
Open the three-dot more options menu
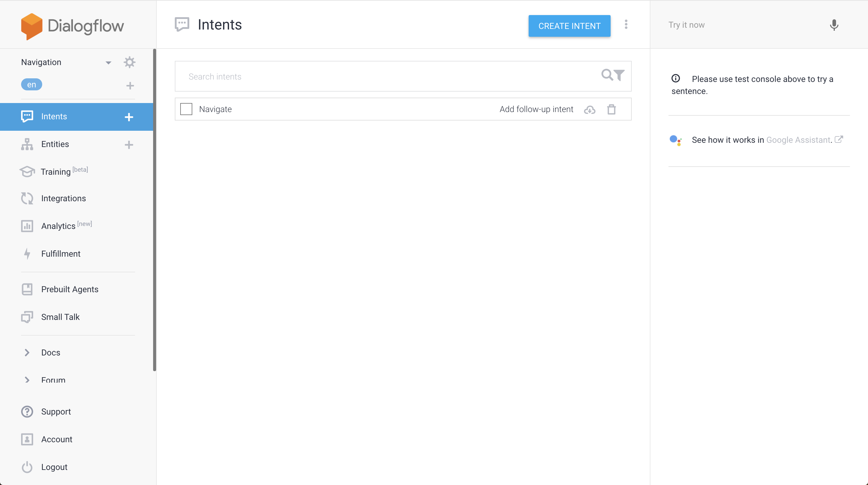tap(626, 24)
